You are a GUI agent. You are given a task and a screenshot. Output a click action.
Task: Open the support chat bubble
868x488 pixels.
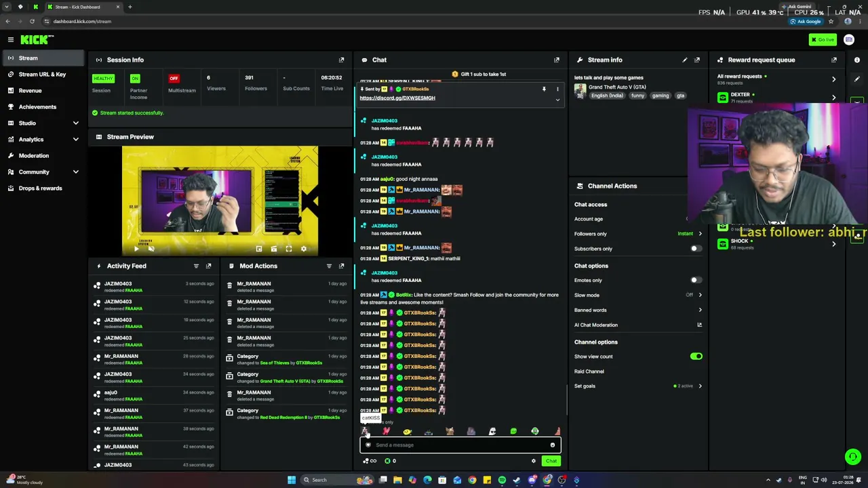coord(853,457)
